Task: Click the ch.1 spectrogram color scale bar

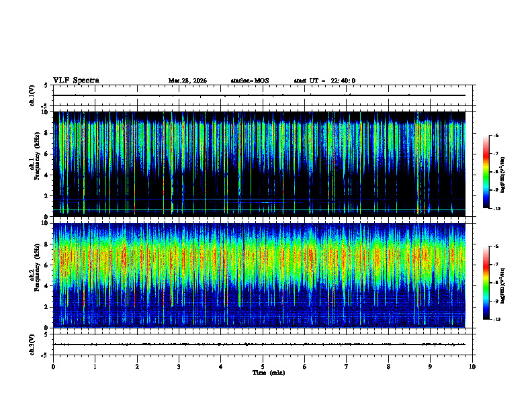Action: click(x=486, y=172)
